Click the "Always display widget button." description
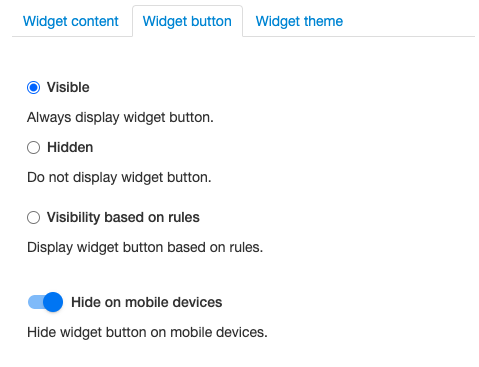The height and width of the screenshot is (367, 479). click(x=120, y=117)
